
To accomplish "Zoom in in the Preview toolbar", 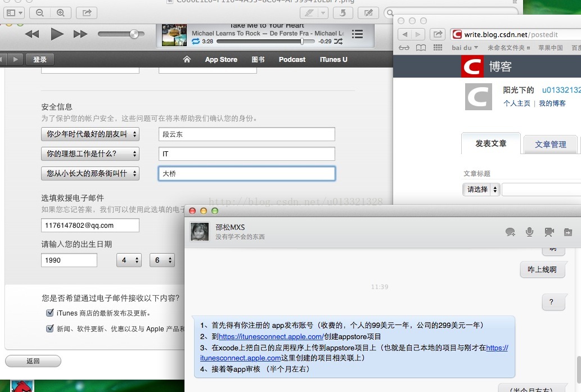I will 60,13.
